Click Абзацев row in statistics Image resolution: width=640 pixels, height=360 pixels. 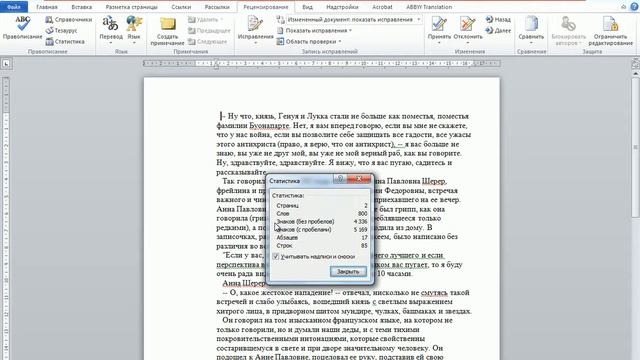pyautogui.click(x=322, y=238)
